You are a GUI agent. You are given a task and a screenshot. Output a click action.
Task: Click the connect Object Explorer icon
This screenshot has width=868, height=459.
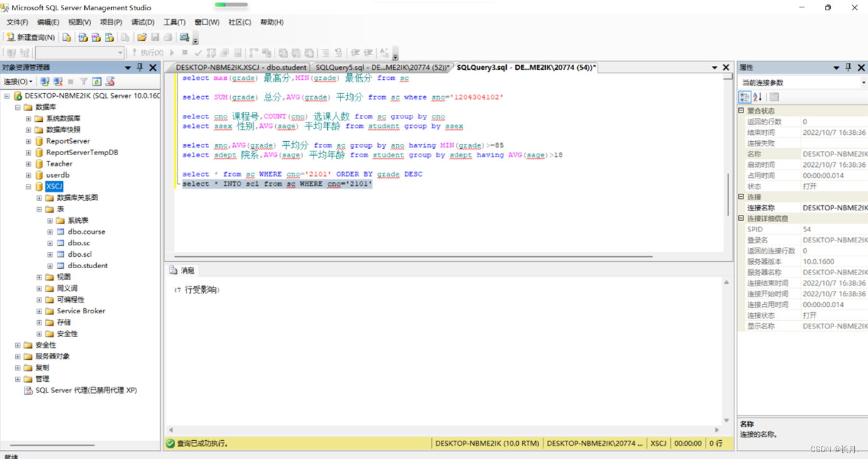point(45,82)
